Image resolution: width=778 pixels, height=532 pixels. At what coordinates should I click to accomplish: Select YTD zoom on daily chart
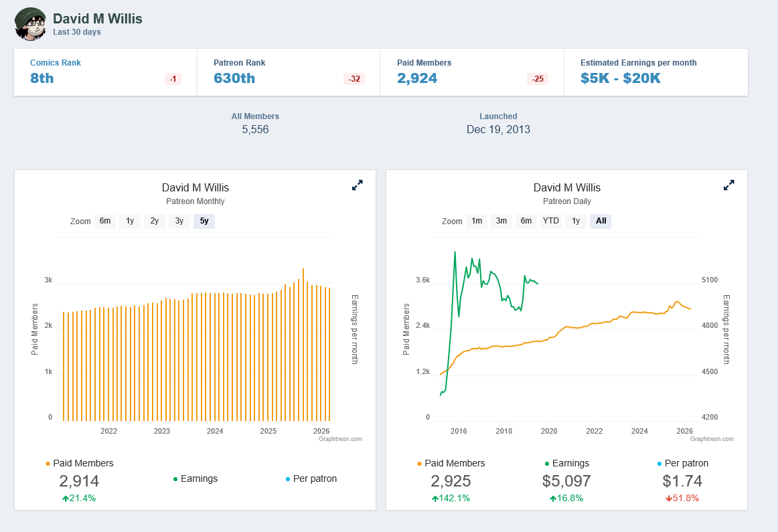click(551, 221)
